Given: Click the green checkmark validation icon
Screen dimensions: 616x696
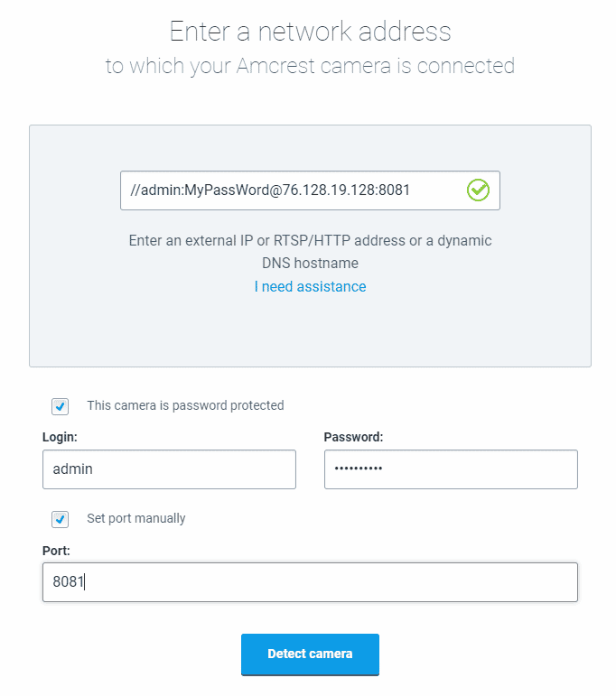Looking at the screenshot, I should pyautogui.click(x=478, y=190).
